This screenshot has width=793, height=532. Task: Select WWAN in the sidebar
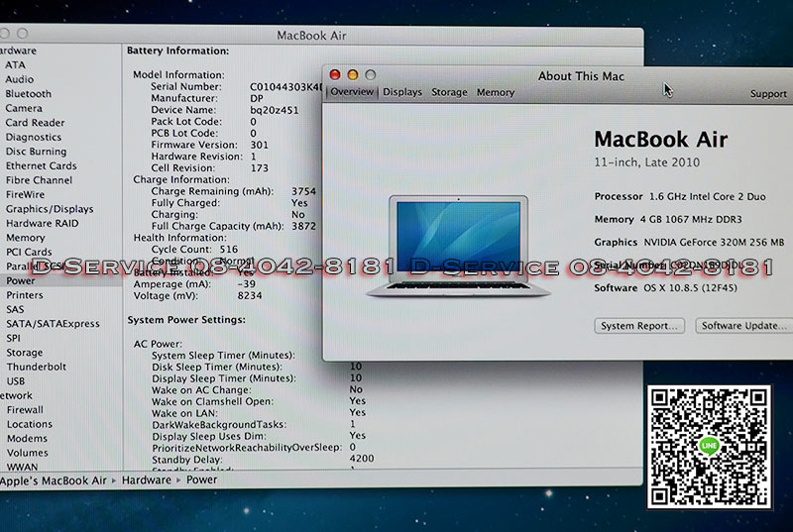(22, 468)
